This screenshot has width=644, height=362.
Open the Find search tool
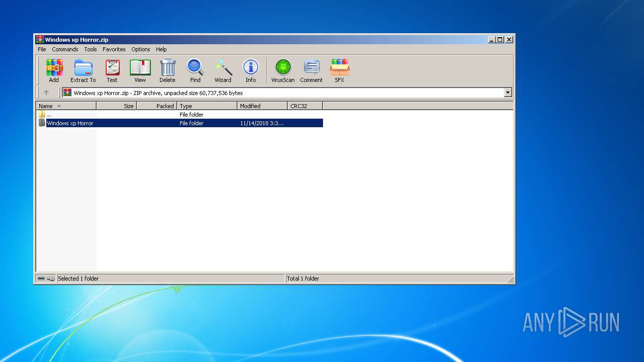(195, 70)
